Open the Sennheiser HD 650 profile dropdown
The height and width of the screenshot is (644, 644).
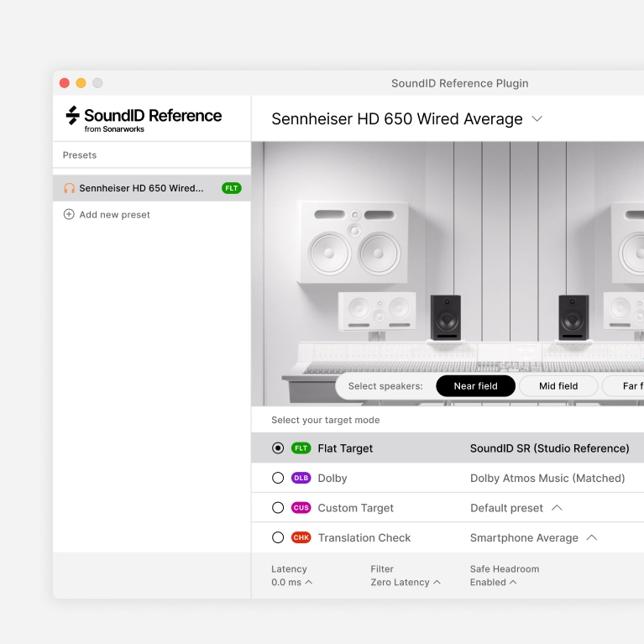[x=537, y=119]
